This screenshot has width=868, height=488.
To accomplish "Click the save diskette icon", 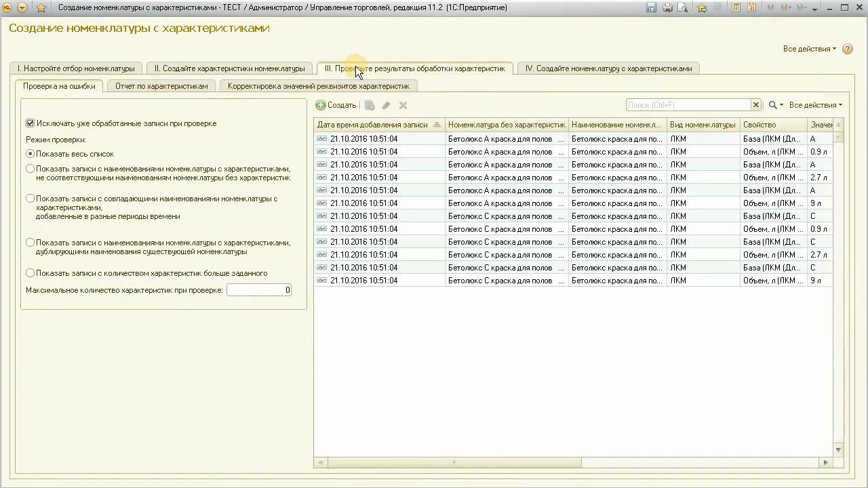I will click(652, 8).
